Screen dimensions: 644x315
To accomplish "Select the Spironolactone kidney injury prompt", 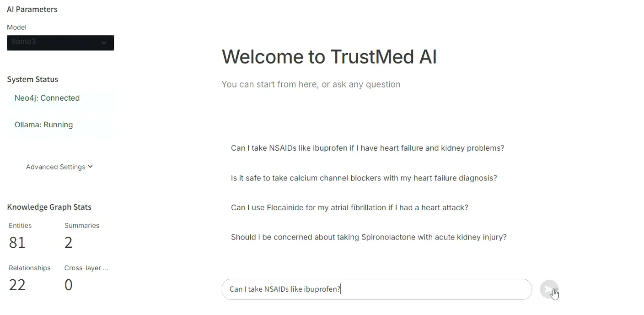I will pyautogui.click(x=369, y=237).
